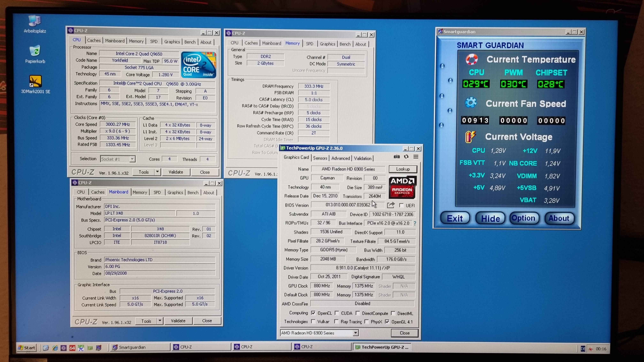The width and height of the screenshot is (644, 362).
Task: Toggle the OpenGL 4.1 checkbox
Action: (x=387, y=322)
